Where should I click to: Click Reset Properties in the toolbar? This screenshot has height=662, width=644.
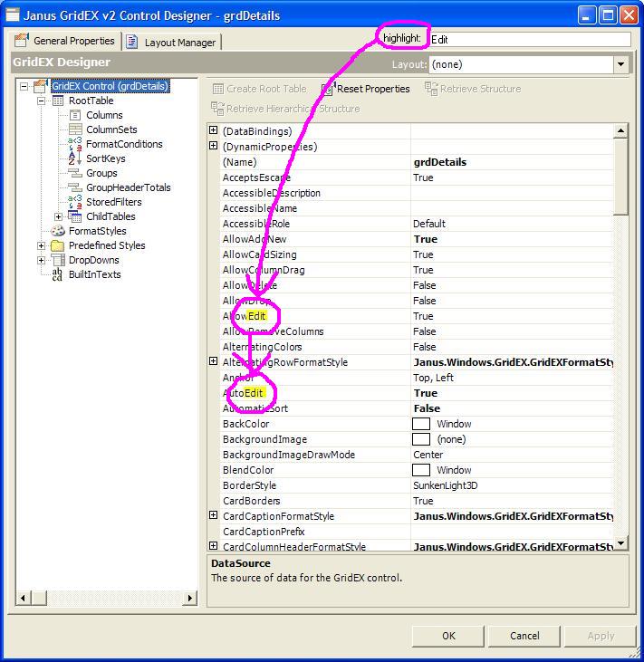coord(366,89)
